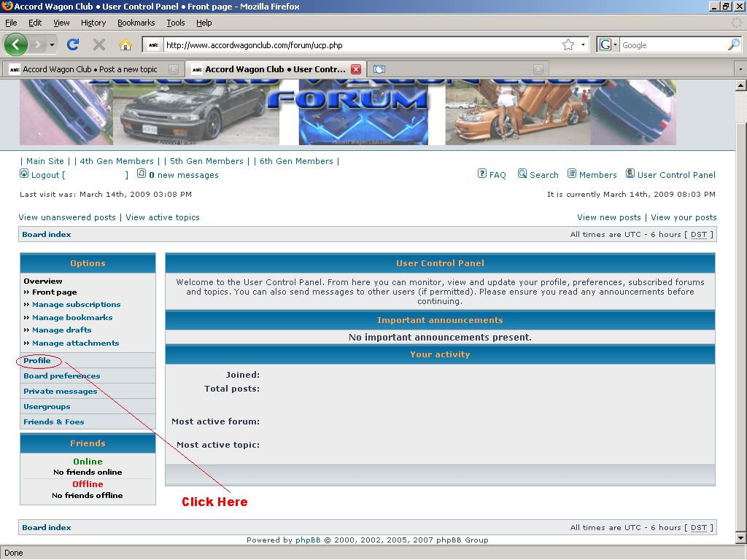The height and width of the screenshot is (560, 747).
Task: Open the History menu
Action: coord(93,23)
